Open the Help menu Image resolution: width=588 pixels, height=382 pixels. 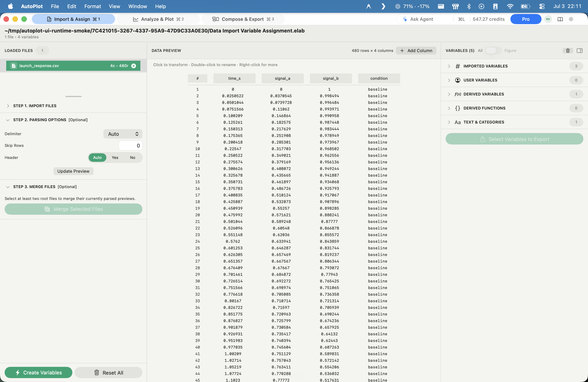click(x=160, y=6)
